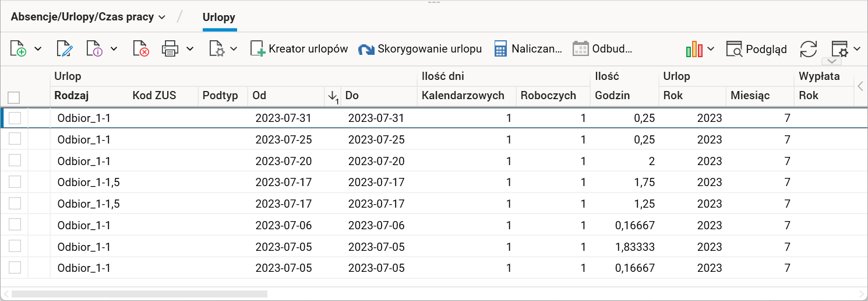Screen dimensions: 868x301
Task: Click the Naliczan... calculator button
Action: click(528, 49)
